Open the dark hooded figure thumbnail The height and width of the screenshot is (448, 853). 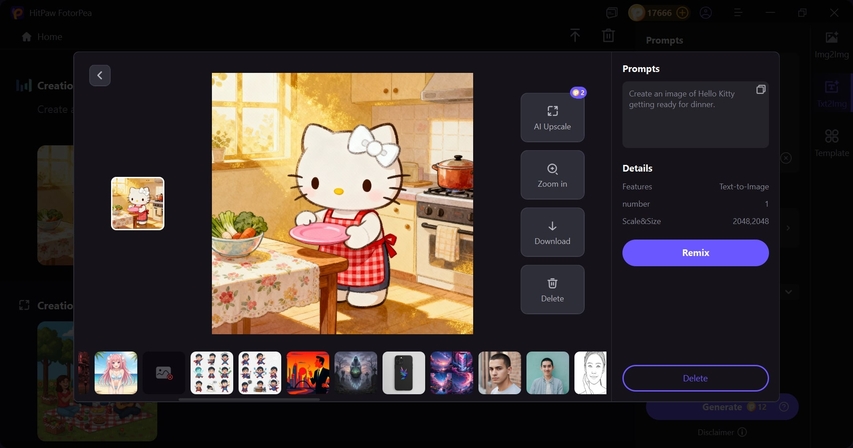(356, 373)
